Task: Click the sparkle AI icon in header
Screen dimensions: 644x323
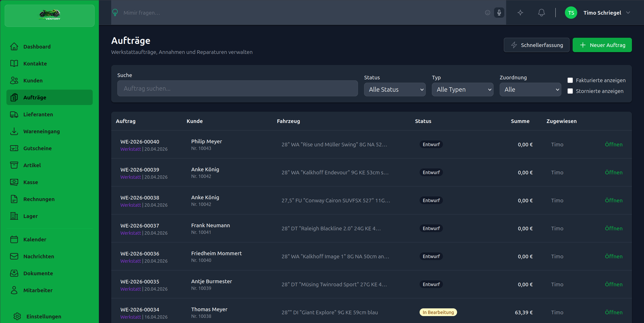Action: pyautogui.click(x=520, y=13)
